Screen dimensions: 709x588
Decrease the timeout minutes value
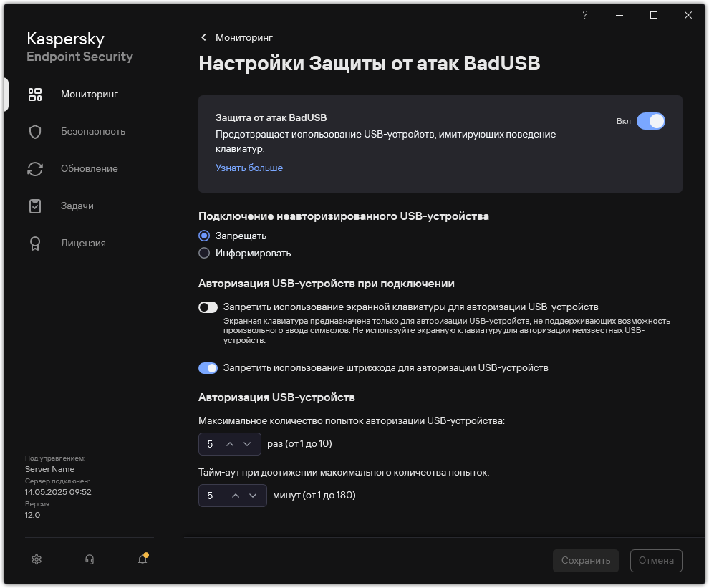point(252,495)
